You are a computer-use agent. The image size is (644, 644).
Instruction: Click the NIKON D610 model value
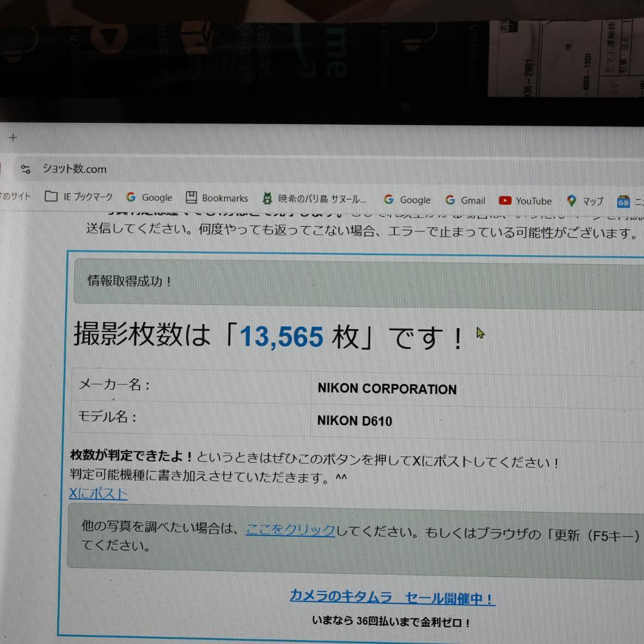point(354,420)
